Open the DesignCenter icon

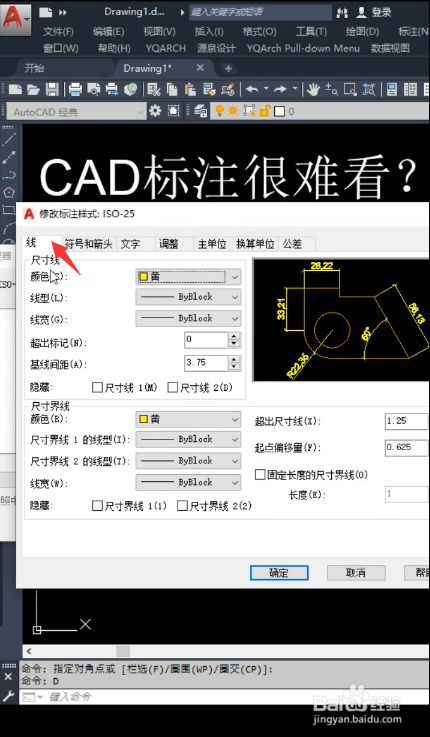point(410,88)
